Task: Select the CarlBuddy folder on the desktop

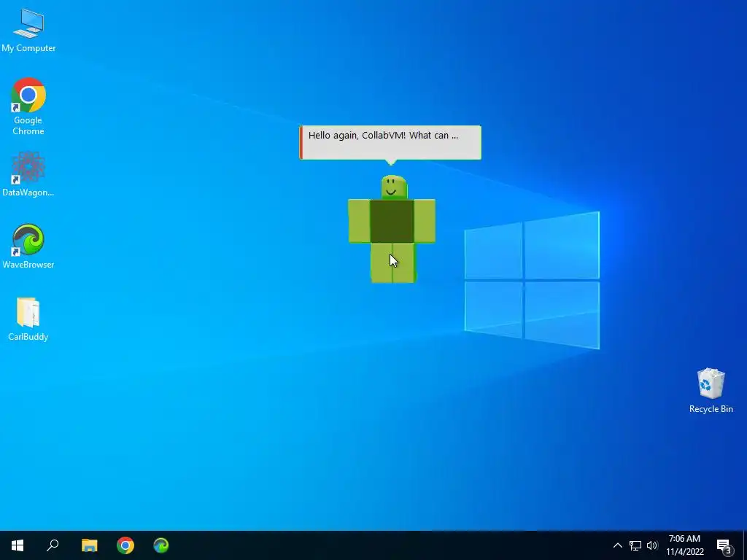Action: click(28, 319)
